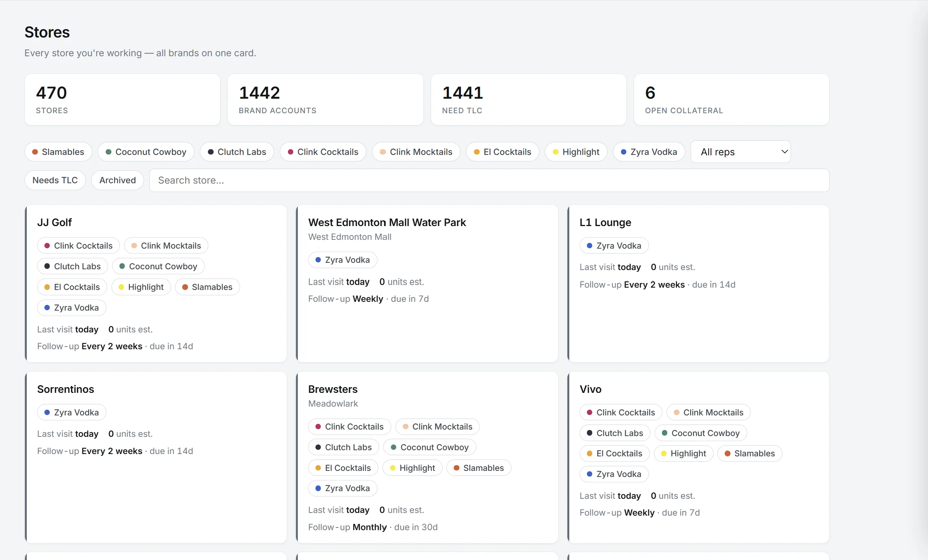Image resolution: width=928 pixels, height=560 pixels.
Task: Open the 1442 Brand Accounts stat card
Action: (x=325, y=99)
